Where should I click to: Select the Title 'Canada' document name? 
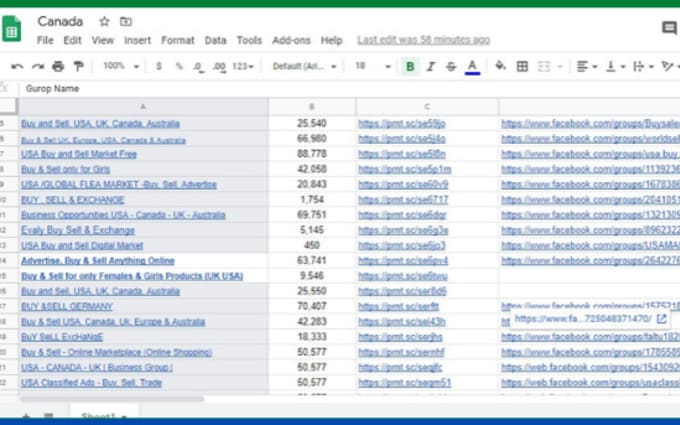[60, 21]
